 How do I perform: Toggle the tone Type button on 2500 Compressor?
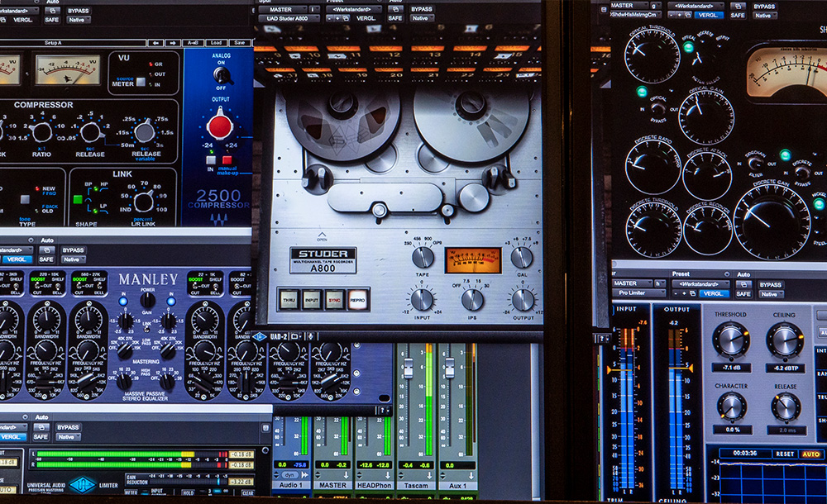(25, 199)
